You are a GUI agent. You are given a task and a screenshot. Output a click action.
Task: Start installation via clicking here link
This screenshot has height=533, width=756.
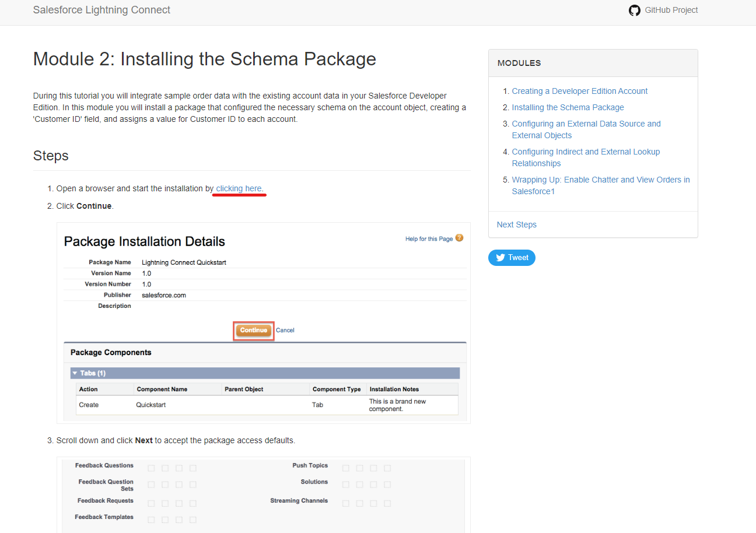[240, 188]
